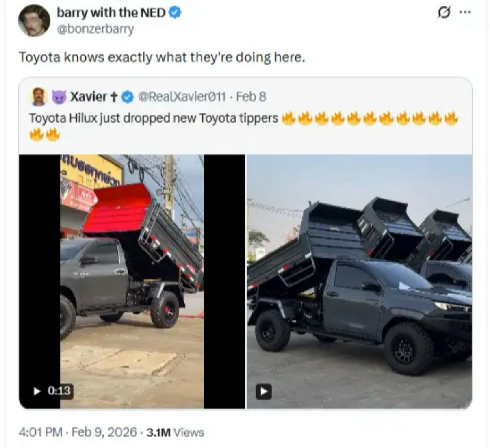
Task: Open the black tipper trucks video thumbnail
Action: pos(359,281)
